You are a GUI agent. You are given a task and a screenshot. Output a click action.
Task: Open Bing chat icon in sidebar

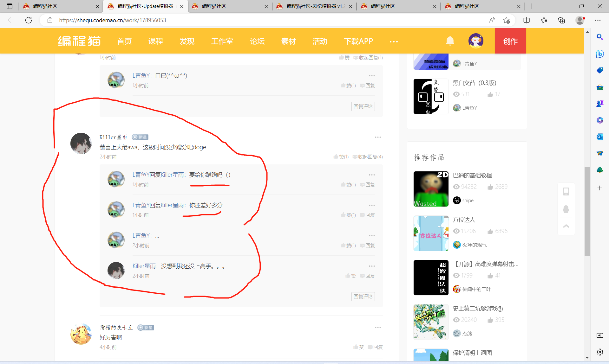pos(600,54)
